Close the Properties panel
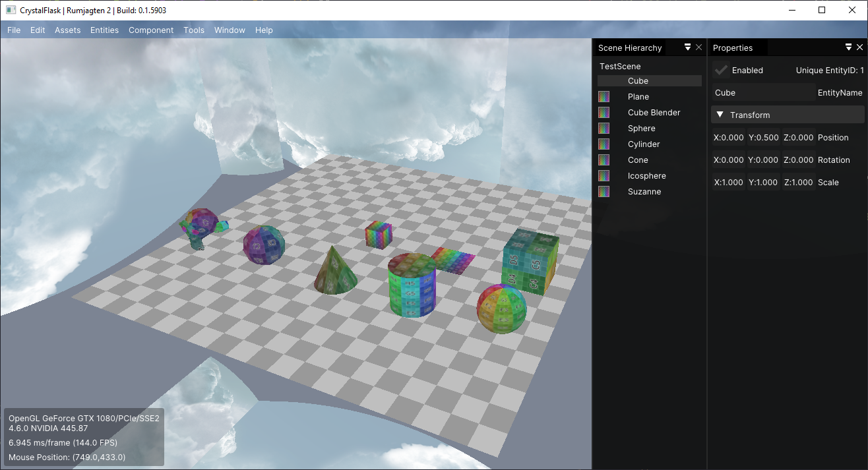The image size is (868, 470). (859, 47)
